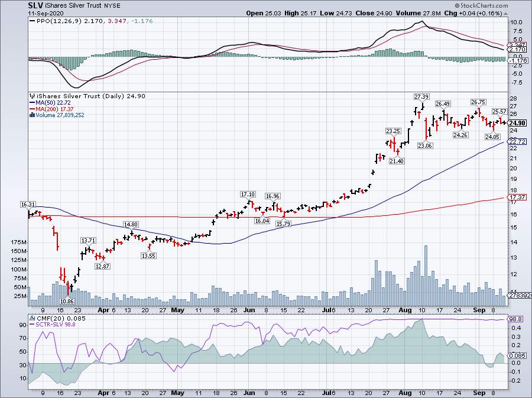Viewport: 532px width, 398px height.
Task: Click the NYSE exchange label
Action: (112, 6)
